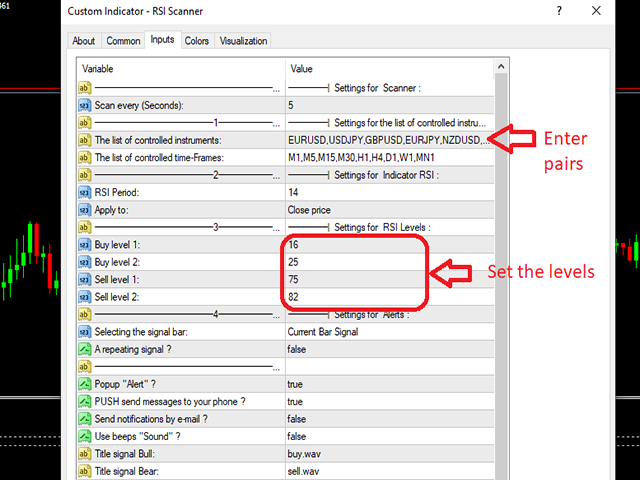Click the icon beside Scan every (Seconds)
This screenshot has height=480, width=640.
click(x=85, y=105)
